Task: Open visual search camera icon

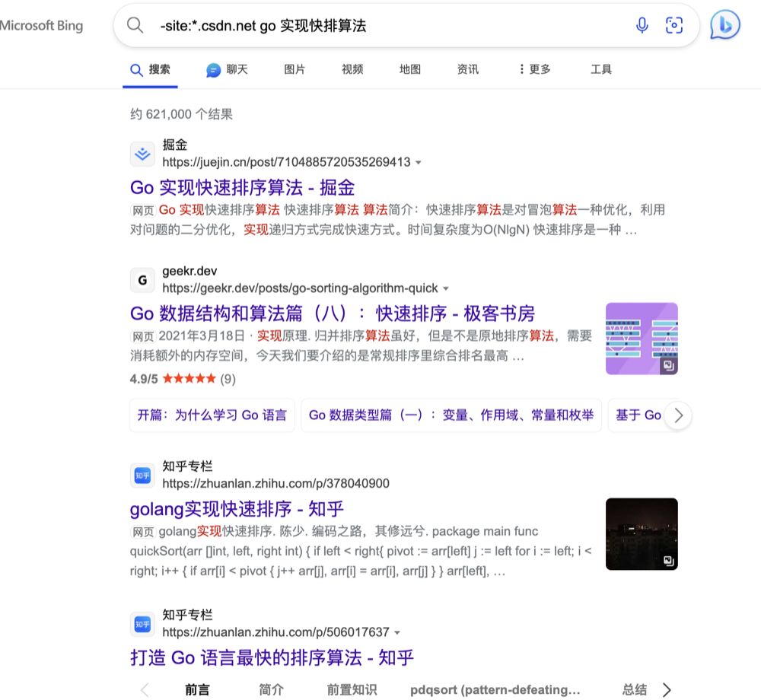Action: click(674, 25)
